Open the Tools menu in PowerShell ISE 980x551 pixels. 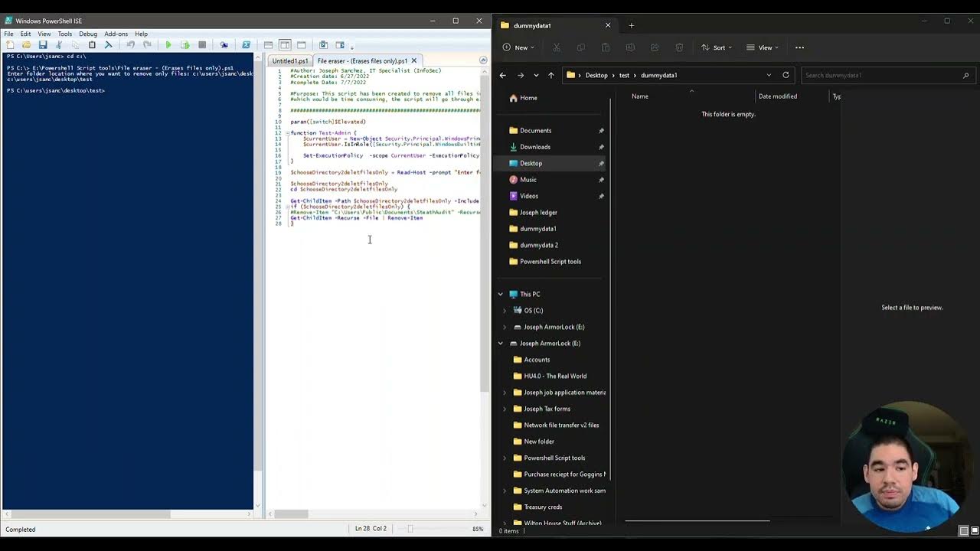point(65,34)
